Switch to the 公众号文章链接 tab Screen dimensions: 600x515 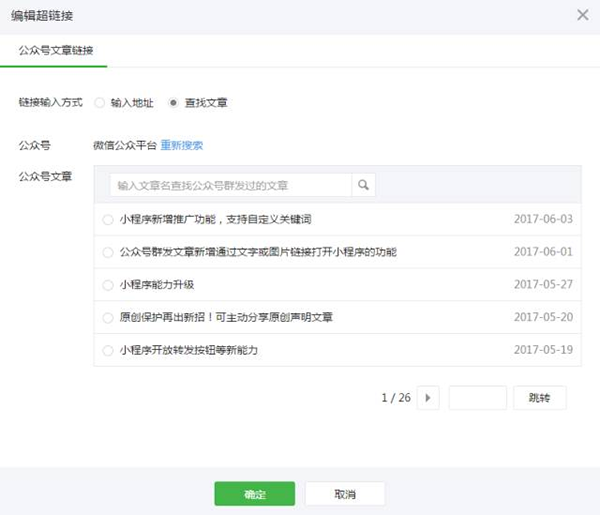[x=56, y=50]
